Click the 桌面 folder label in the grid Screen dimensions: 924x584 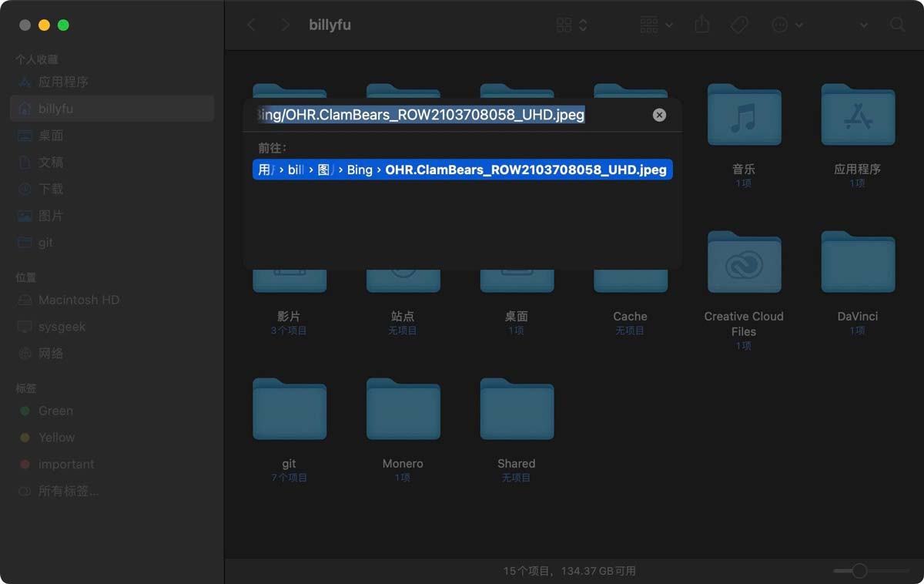tap(516, 316)
